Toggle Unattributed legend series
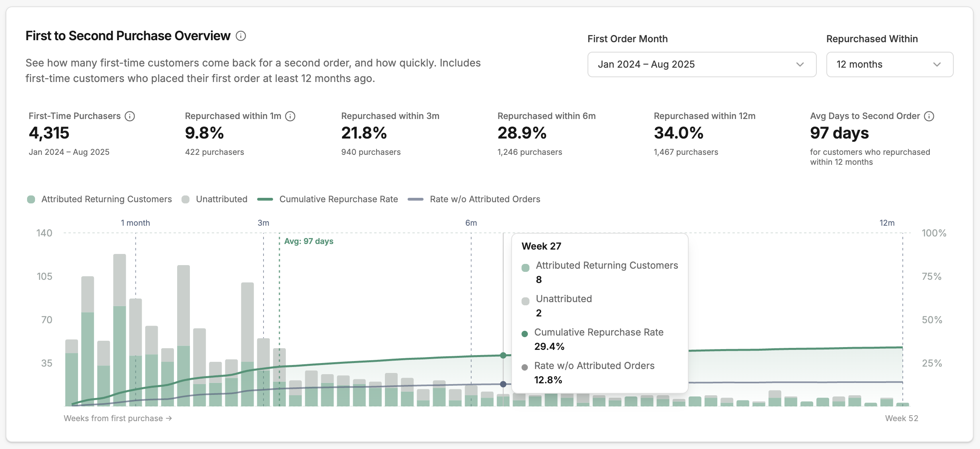Screen dimensions: 980x449 click(214, 199)
